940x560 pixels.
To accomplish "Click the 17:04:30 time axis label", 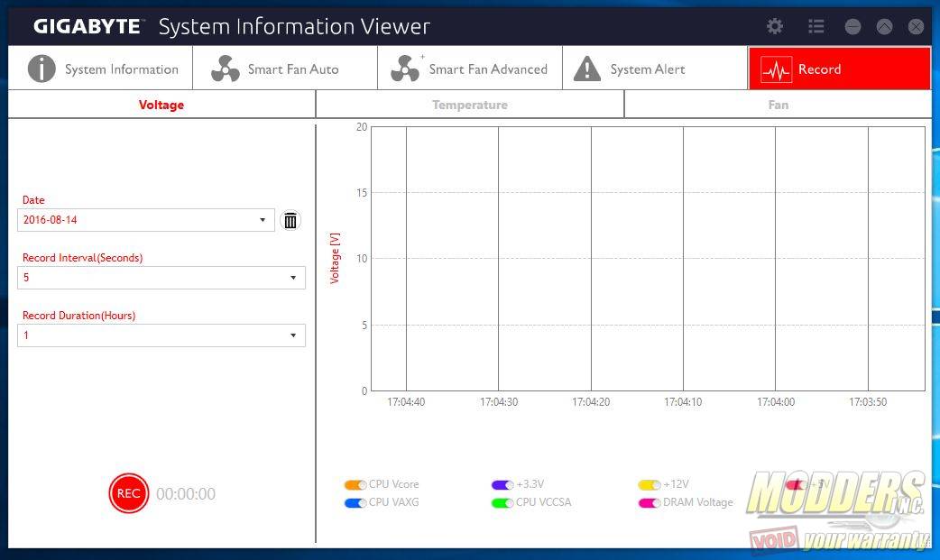I will pyautogui.click(x=499, y=401).
